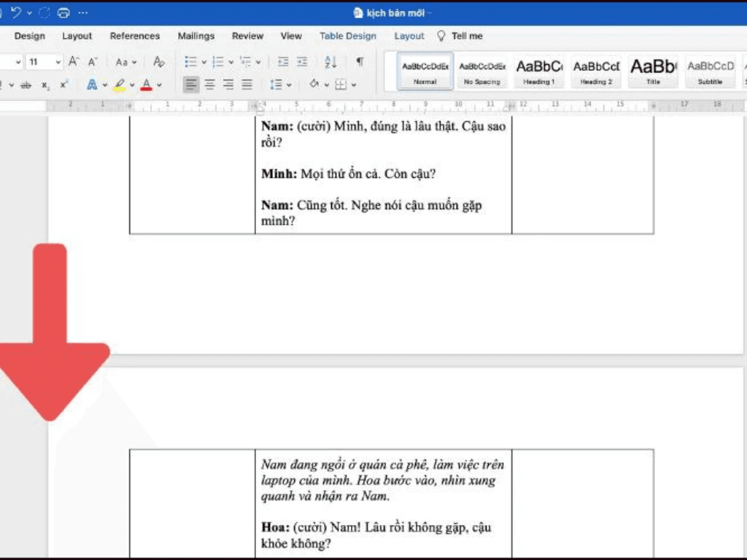Switch to the Table Design tab
This screenshot has height=560, width=747.
pyautogui.click(x=348, y=36)
